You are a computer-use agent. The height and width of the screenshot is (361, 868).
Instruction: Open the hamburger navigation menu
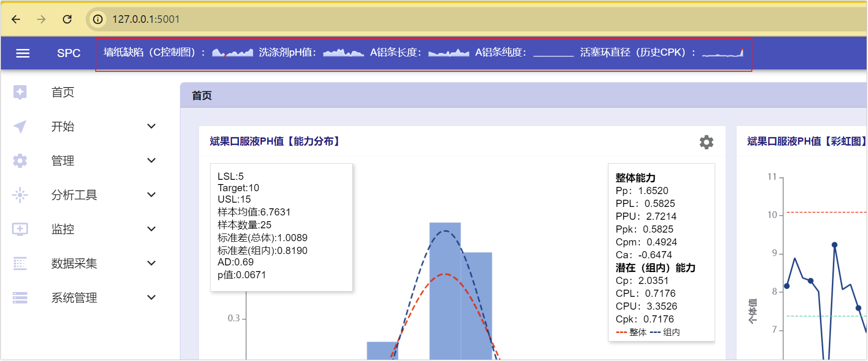click(23, 53)
